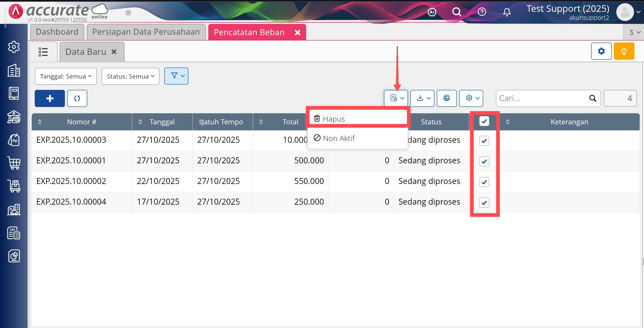Open the Tanggal: Semua dropdown
644x328 pixels.
(66, 76)
